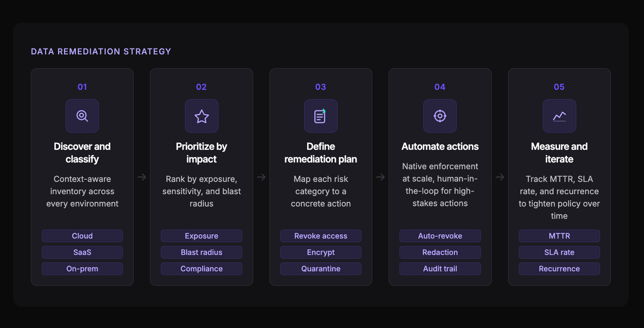Choose the Compliance tag
644x328 pixels.
tap(202, 269)
